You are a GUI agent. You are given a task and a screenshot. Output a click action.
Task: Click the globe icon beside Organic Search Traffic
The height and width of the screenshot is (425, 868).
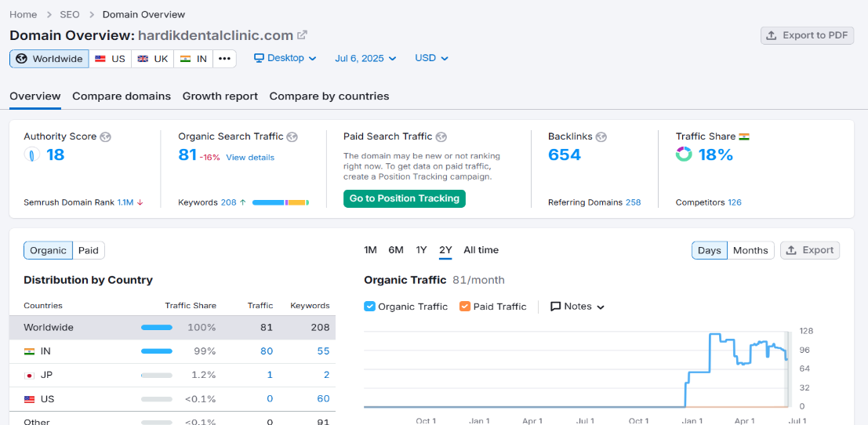click(292, 136)
